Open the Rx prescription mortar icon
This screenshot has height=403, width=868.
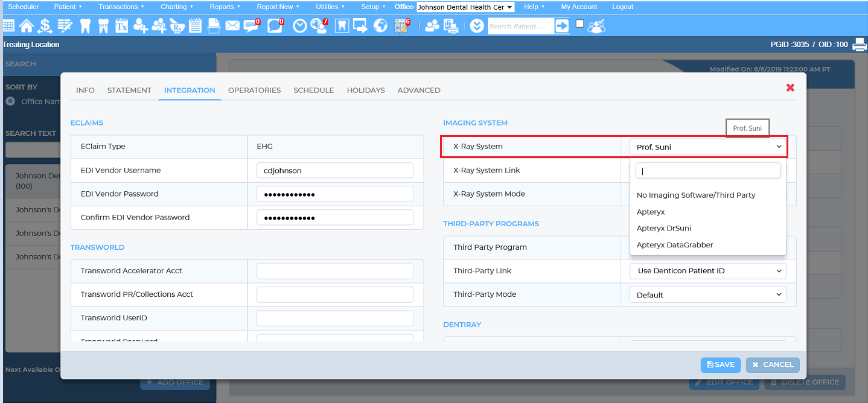point(177,26)
